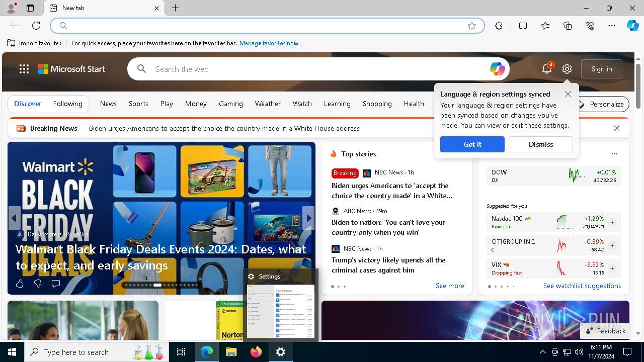Open tab actions menu icon
The height and width of the screenshot is (362, 644).
tap(30, 8)
